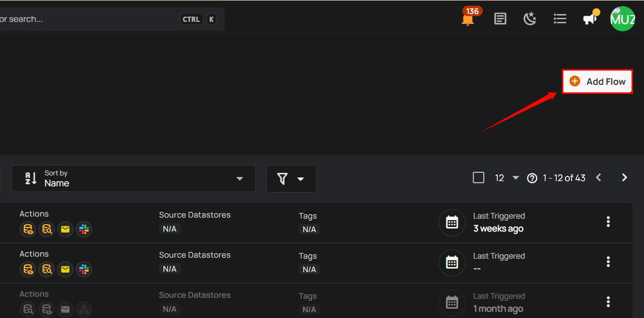Click calendar icon beside '3 weeks ago'

point(452,223)
